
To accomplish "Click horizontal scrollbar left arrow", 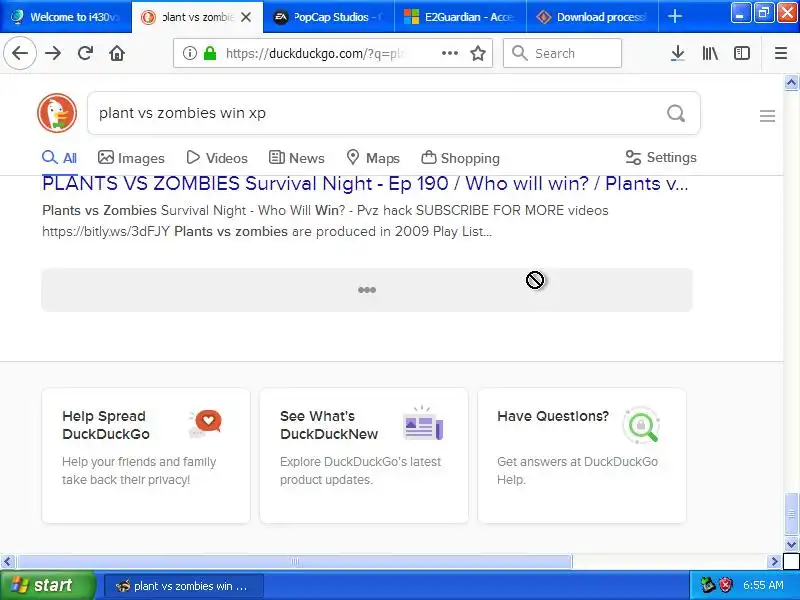I will (x=7, y=562).
